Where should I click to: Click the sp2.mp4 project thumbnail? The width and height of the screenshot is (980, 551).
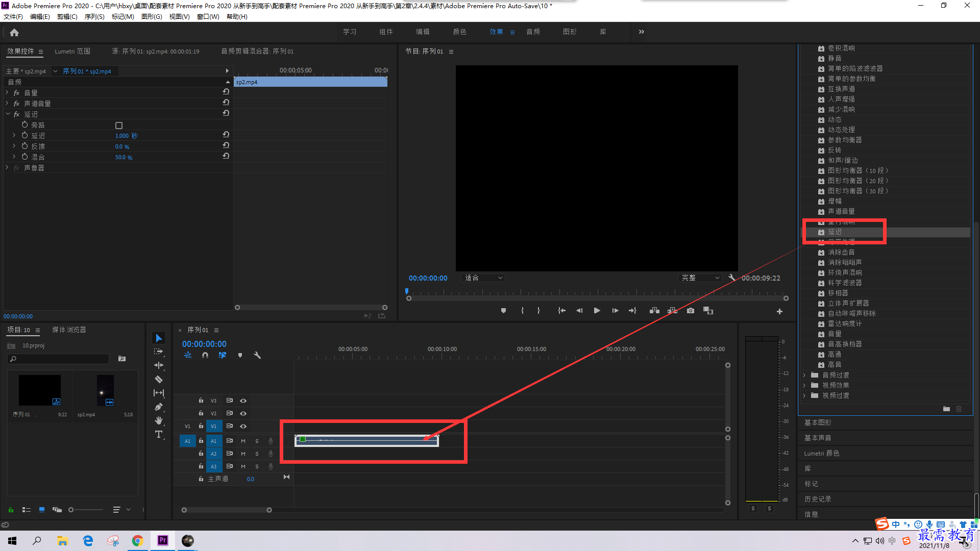105,390
